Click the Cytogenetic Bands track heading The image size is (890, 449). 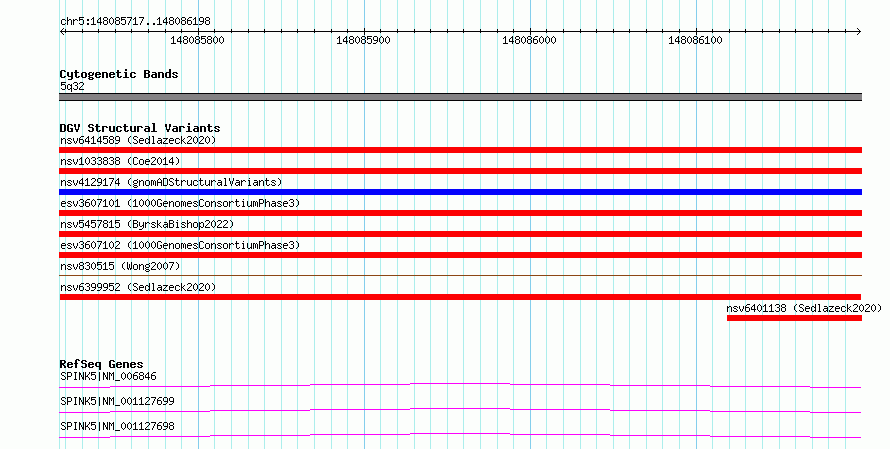coord(119,74)
